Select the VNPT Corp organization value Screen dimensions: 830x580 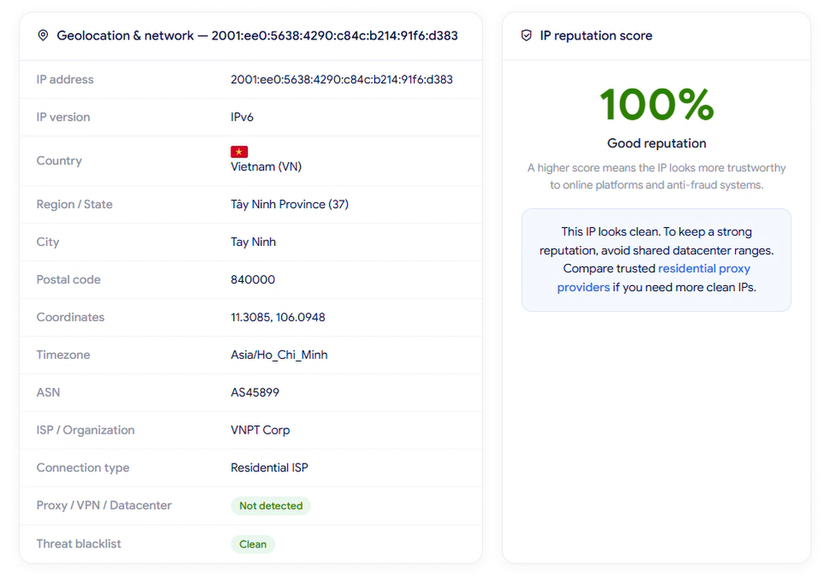260,430
